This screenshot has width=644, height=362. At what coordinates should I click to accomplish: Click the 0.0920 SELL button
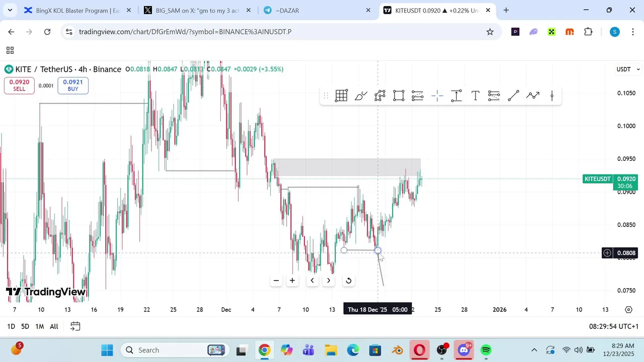(x=19, y=85)
